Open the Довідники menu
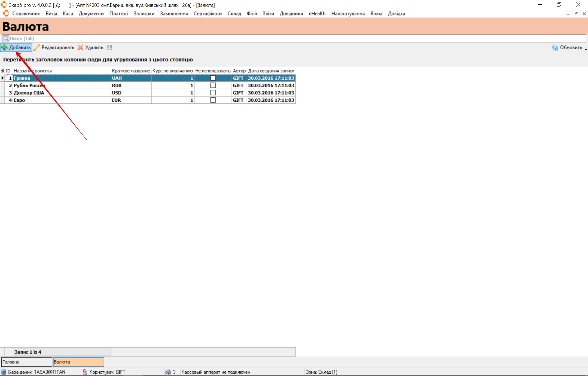This screenshot has height=376, width=588. coord(291,14)
